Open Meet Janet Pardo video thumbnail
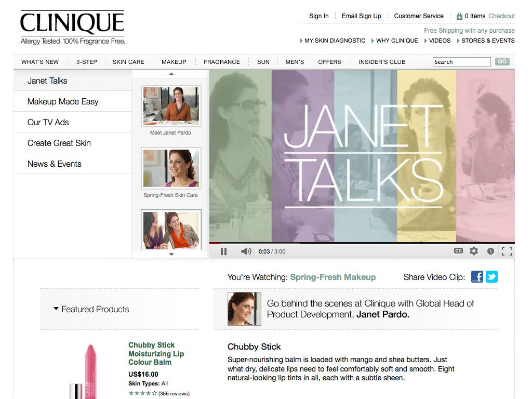Image resolution: width=532 pixels, height=399 pixels. click(x=171, y=106)
